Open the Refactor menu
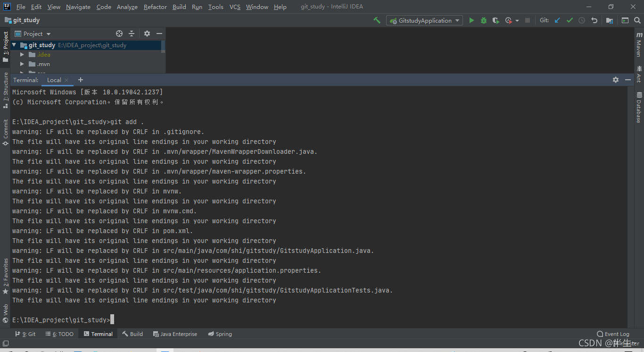This screenshot has width=644, height=352. tap(155, 7)
